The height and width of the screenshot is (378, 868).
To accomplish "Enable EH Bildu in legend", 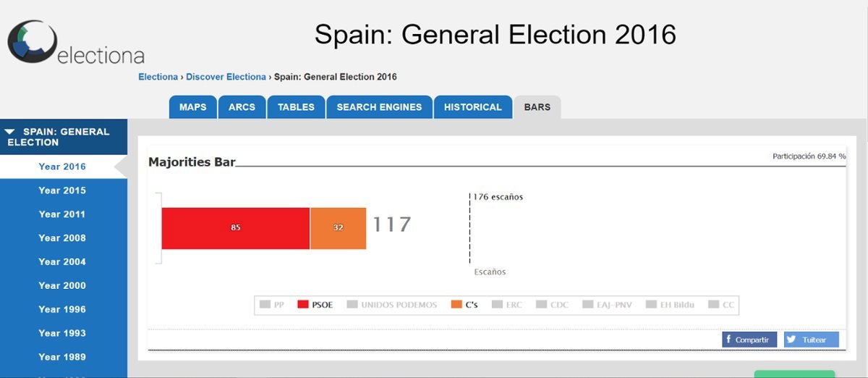I will (669, 305).
